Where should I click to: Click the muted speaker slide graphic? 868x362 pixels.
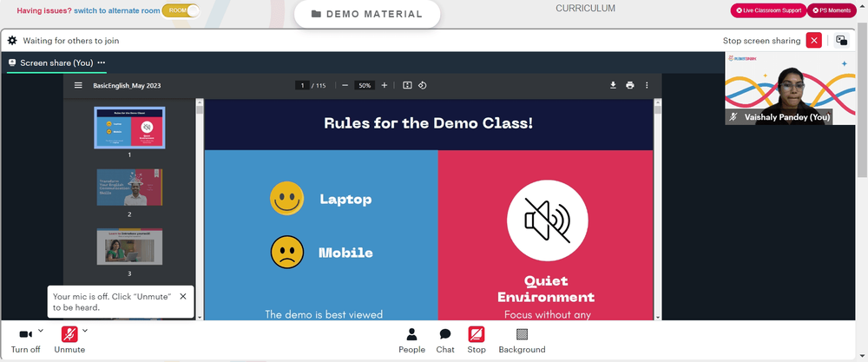coord(547,220)
